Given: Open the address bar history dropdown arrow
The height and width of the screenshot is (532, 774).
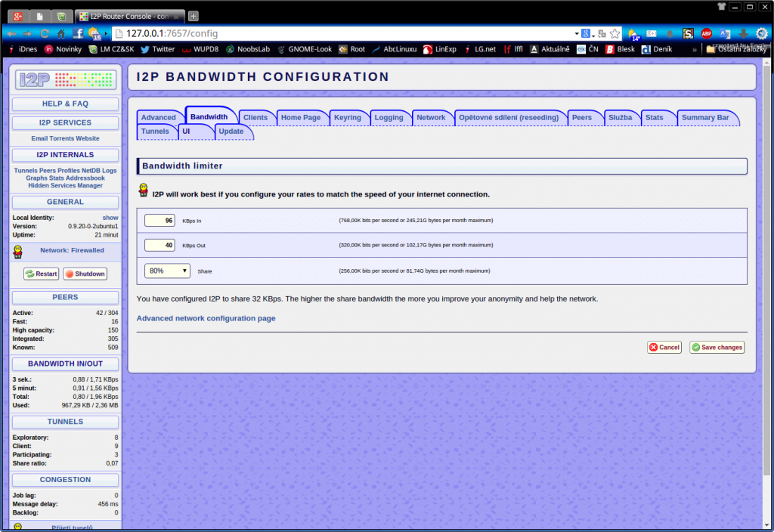Looking at the screenshot, I should click(576, 33).
